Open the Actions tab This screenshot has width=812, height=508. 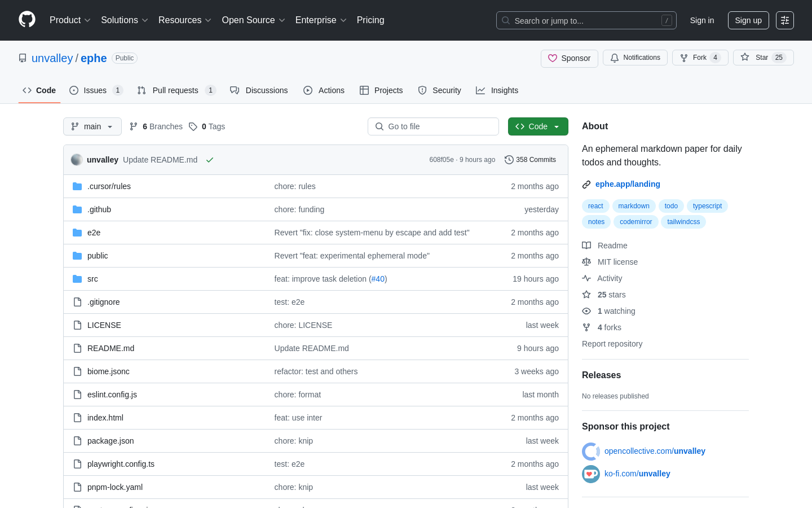point(324,90)
